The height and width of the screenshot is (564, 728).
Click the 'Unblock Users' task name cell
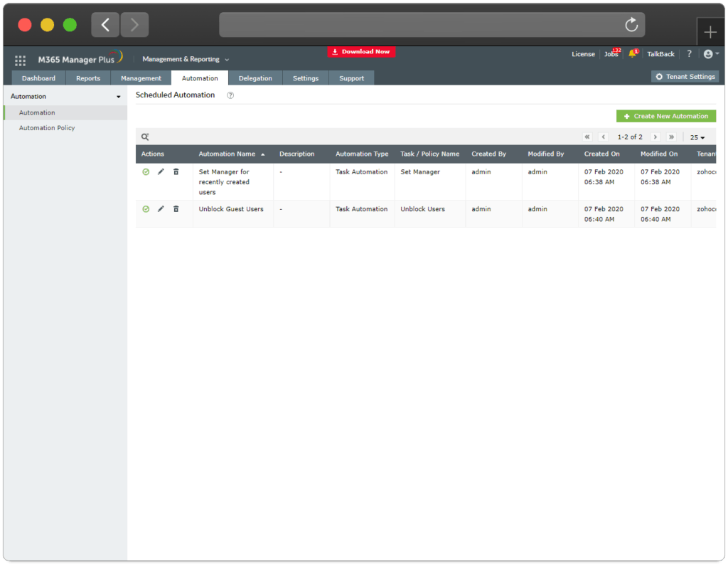point(422,209)
